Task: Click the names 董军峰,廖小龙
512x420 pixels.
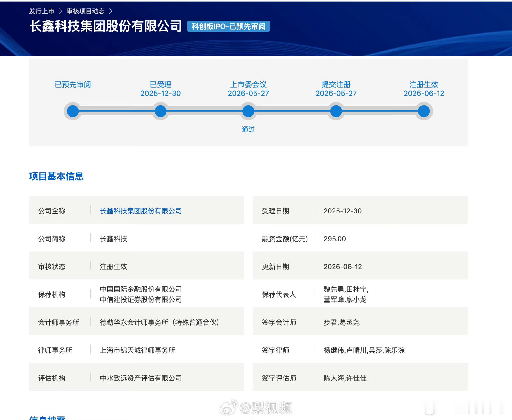Action: (345, 299)
